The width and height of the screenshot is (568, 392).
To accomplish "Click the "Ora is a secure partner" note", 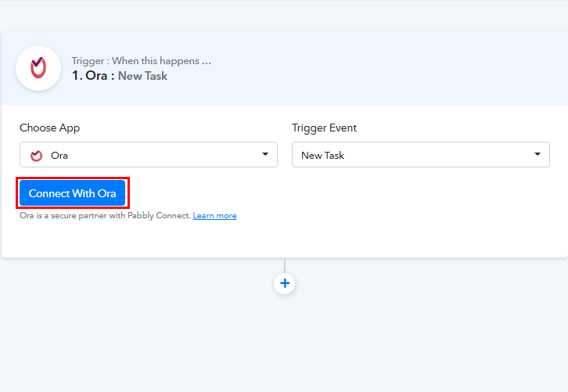I will 105,216.
